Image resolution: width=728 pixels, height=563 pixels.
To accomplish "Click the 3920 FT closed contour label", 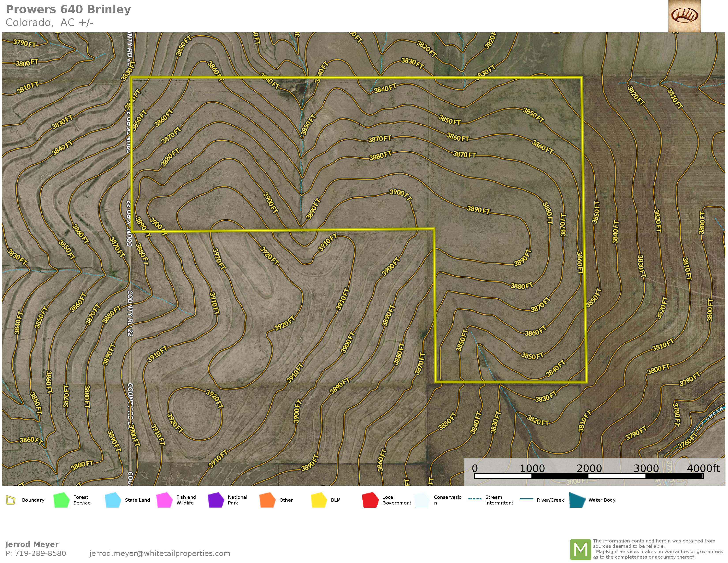I will (x=214, y=399).
